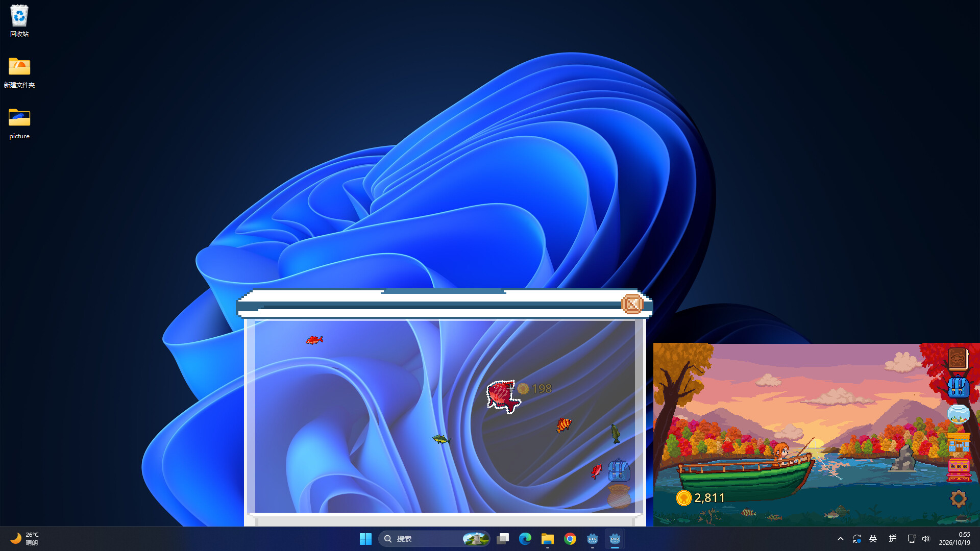Open the game's settings gear

pyautogui.click(x=958, y=498)
